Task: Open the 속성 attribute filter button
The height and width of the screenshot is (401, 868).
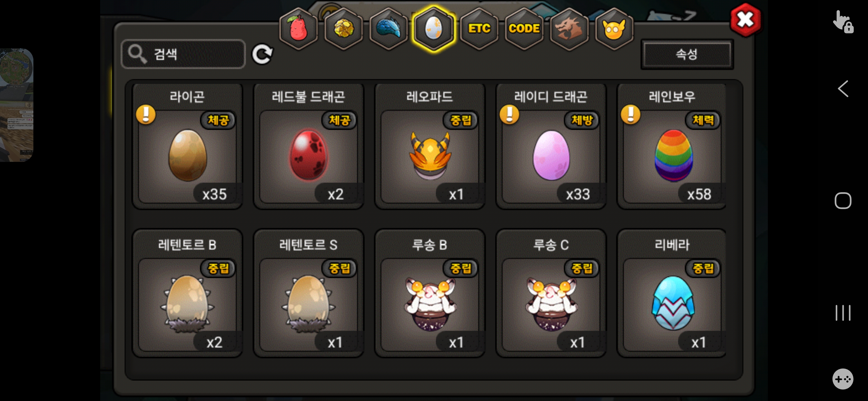Action: click(x=687, y=54)
